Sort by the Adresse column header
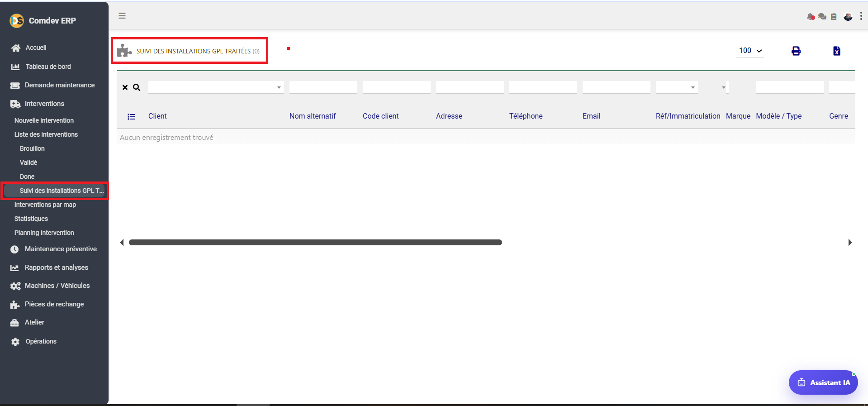This screenshot has height=406, width=868. (449, 116)
